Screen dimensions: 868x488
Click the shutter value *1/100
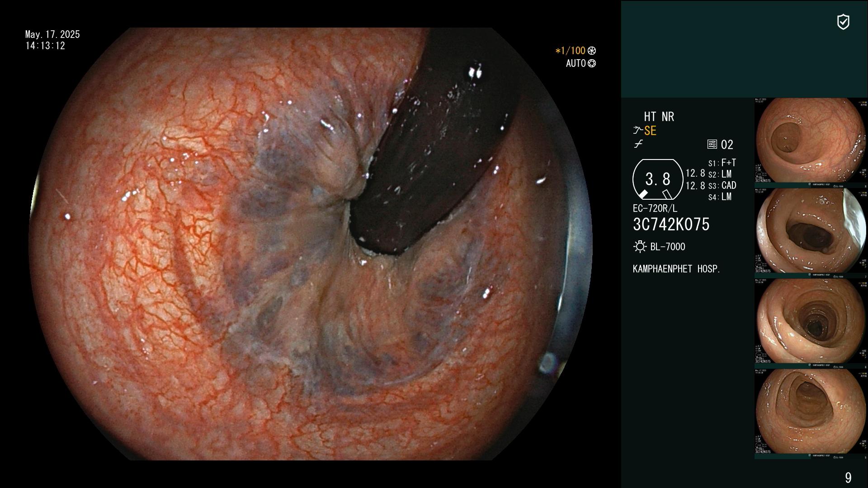pyautogui.click(x=570, y=51)
